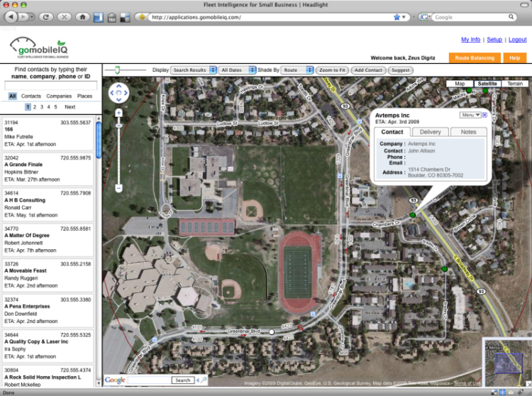Image resolution: width=532 pixels, height=396 pixels.
Task: Expand the Shade By Route dropdown
Action: point(297,70)
